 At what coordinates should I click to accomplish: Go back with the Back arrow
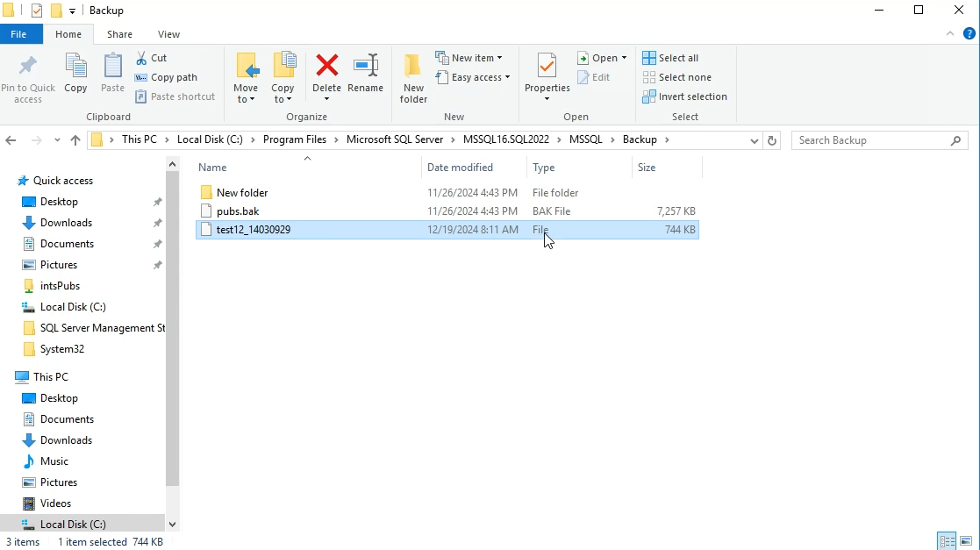[x=11, y=140]
